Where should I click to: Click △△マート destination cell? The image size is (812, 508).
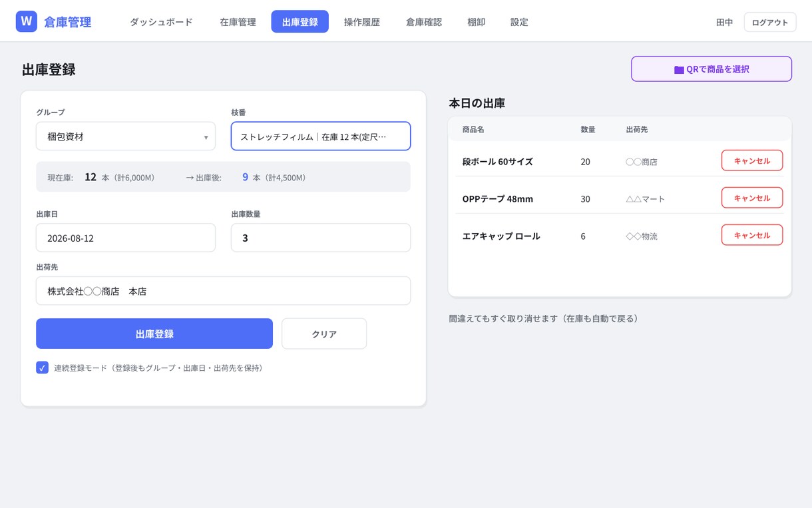point(646,199)
